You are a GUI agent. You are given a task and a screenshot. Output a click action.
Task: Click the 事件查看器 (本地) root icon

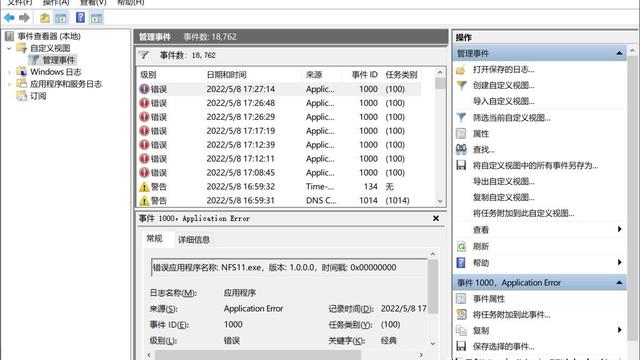pyautogui.click(x=9, y=36)
